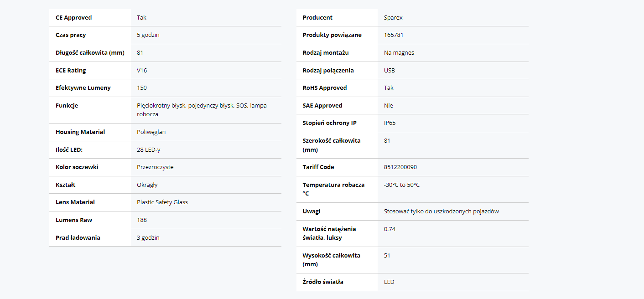Click the Tariff Code 8512200090
This screenshot has height=299, width=644.
(400, 167)
